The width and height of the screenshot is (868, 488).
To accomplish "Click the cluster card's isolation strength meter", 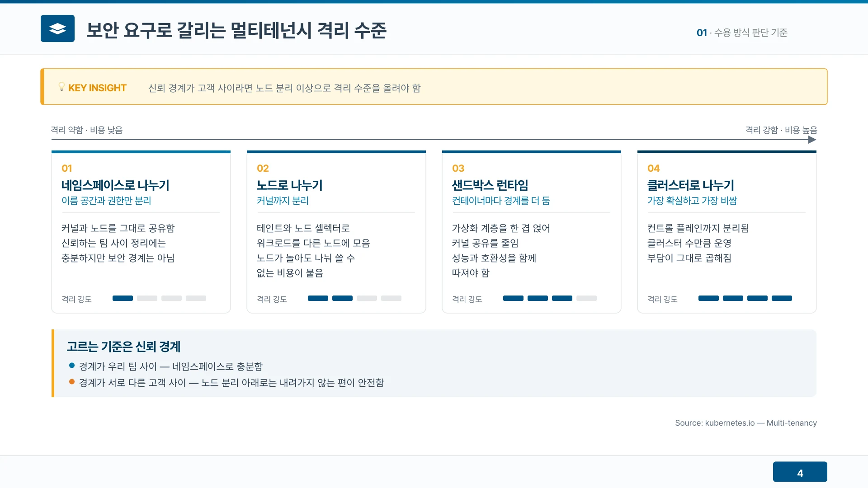I will pos(745,298).
